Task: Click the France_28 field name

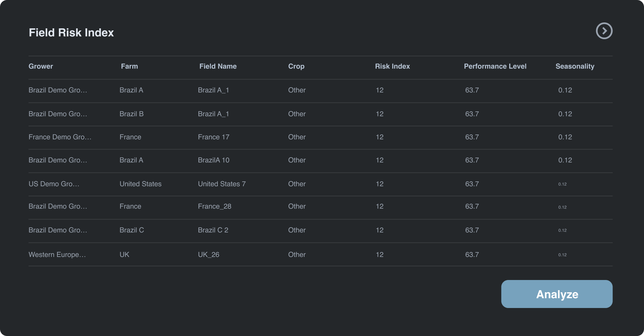Action: point(215,206)
